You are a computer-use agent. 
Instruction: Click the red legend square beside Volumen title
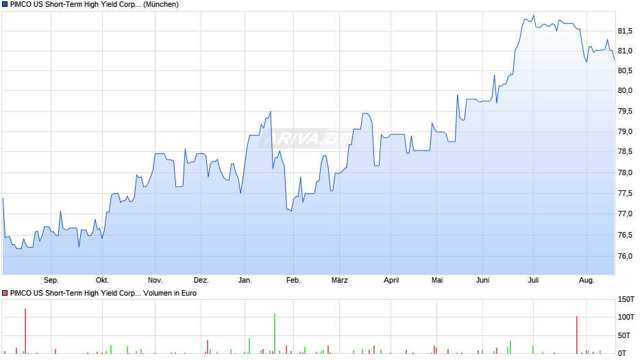5,293
